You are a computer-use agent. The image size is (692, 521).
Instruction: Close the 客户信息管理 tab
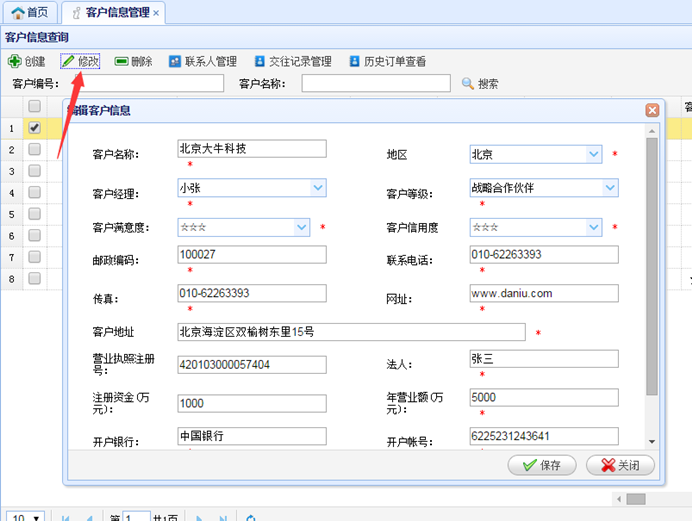[x=156, y=13]
